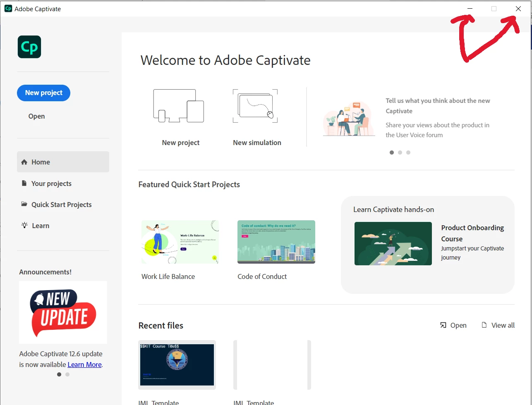Click View all recent files
The width and height of the screenshot is (532, 405).
[x=498, y=325]
